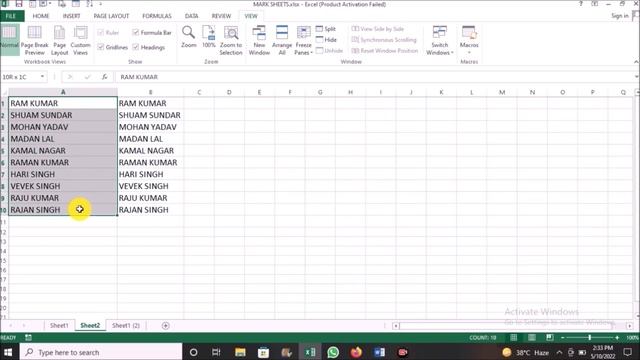Select cell B1 RAM KUMAR
The height and width of the screenshot is (360, 640).
[151, 103]
